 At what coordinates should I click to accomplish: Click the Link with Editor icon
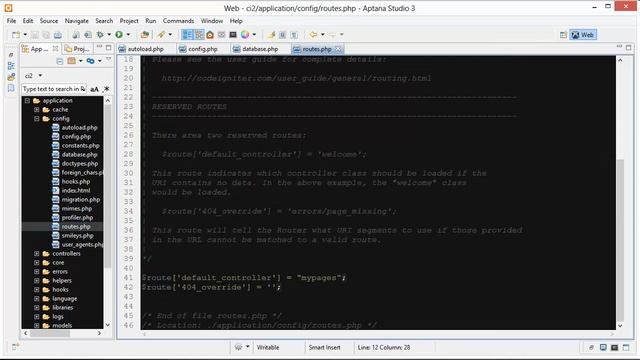coord(90,61)
